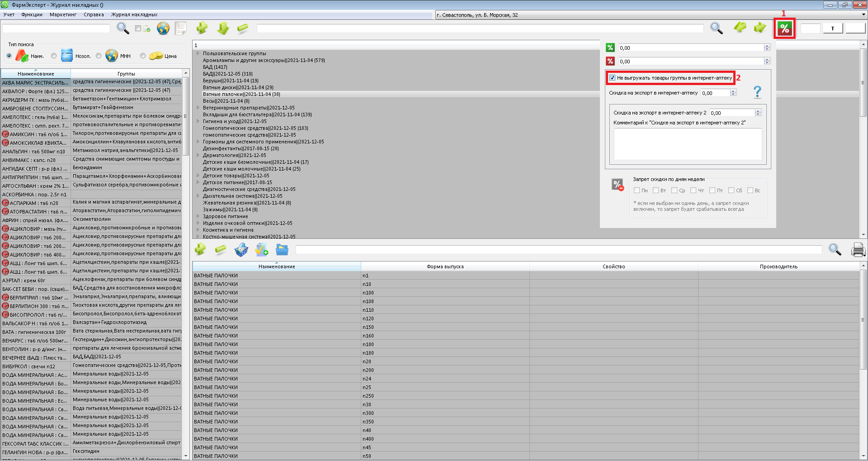This screenshot has width=868, height=461.
Task: Increase the green percent value with spinner
Action: pyautogui.click(x=767, y=46)
